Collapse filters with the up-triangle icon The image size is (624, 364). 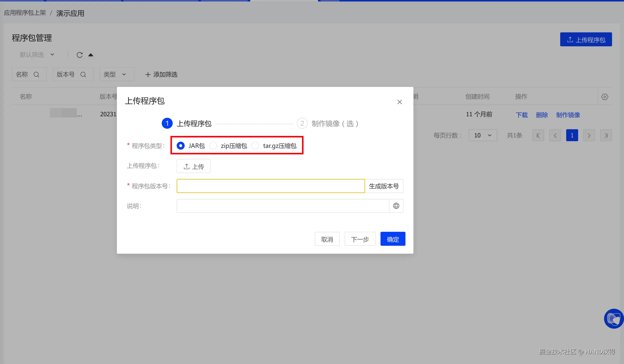[x=91, y=55]
